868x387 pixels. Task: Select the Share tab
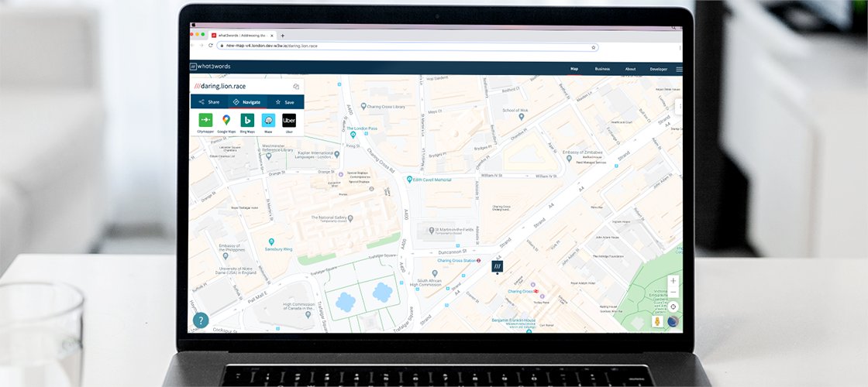click(209, 101)
